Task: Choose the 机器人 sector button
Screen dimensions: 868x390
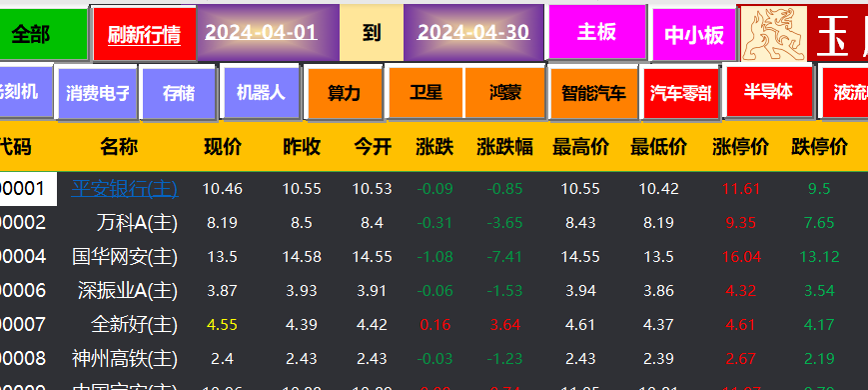Action: point(262,92)
